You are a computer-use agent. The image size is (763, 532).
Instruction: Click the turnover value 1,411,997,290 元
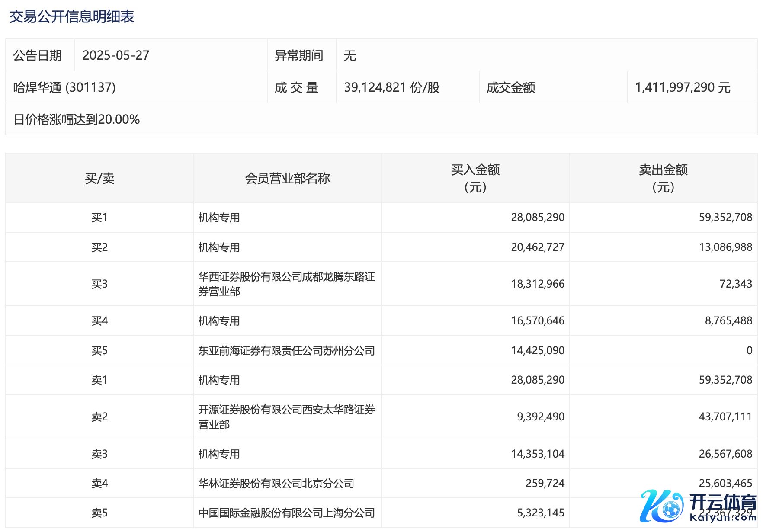pyautogui.click(x=682, y=87)
